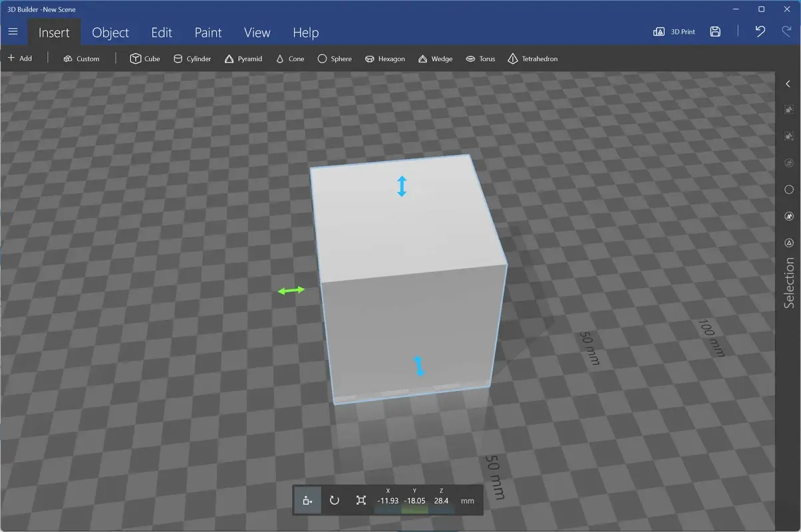
Task: Click the 3D Print button
Action: pos(673,31)
